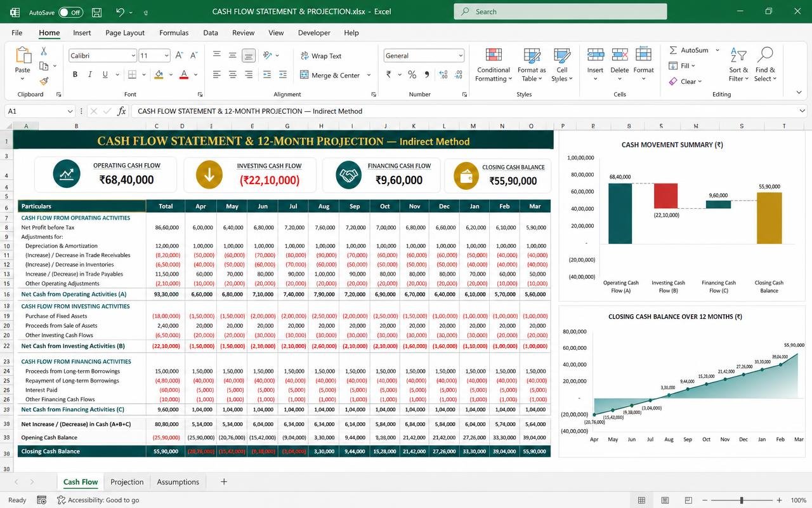Toggle Middle Align in Alignment group
Image resolution: width=812 pixels, height=508 pixels.
pyautogui.click(x=233, y=56)
